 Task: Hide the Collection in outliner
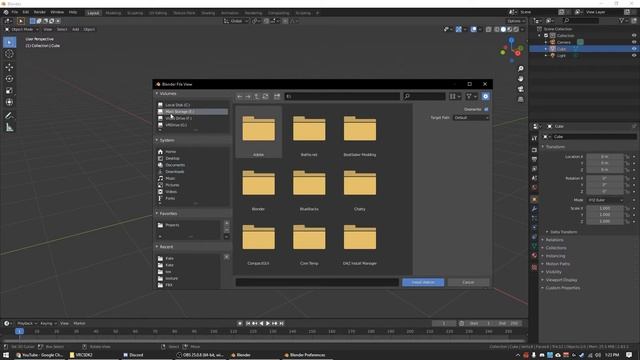pos(634,36)
